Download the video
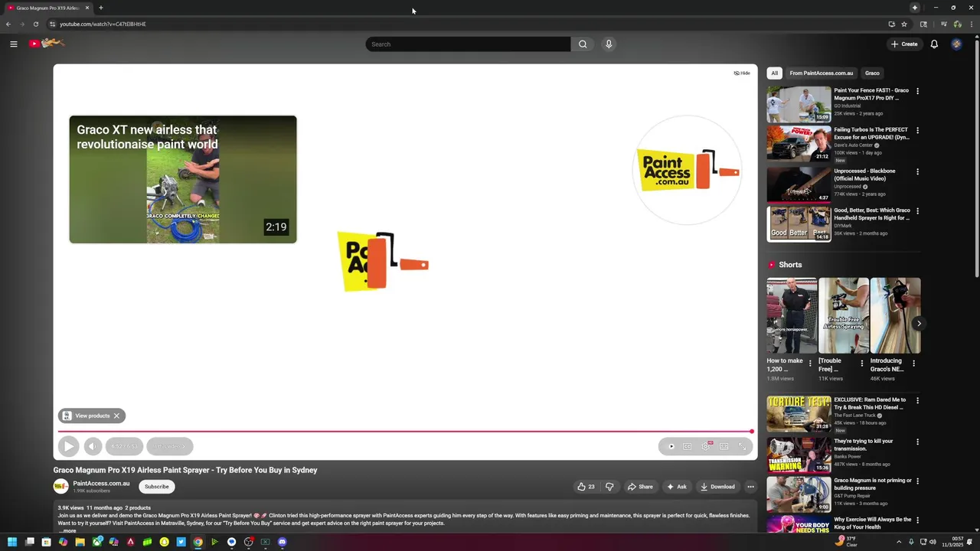Screen dimensions: 980x551 [x=717, y=487]
